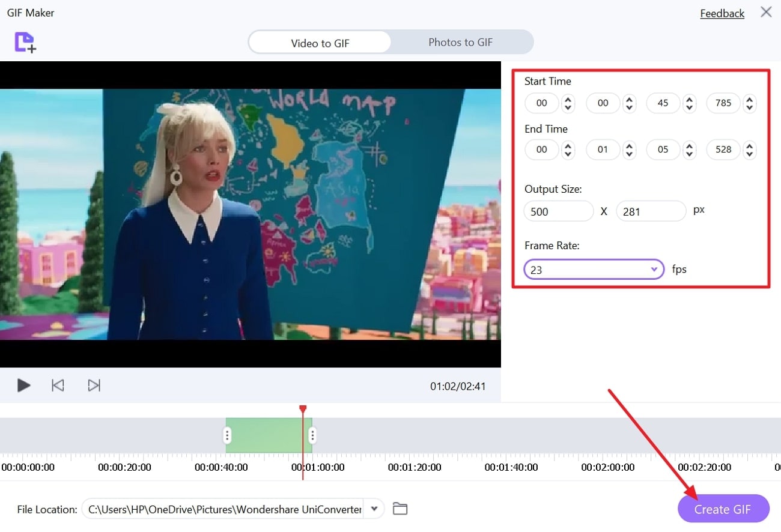Click the 00:00:40:00 timeline label
This screenshot has height=532, width=781.
[221, 467]
